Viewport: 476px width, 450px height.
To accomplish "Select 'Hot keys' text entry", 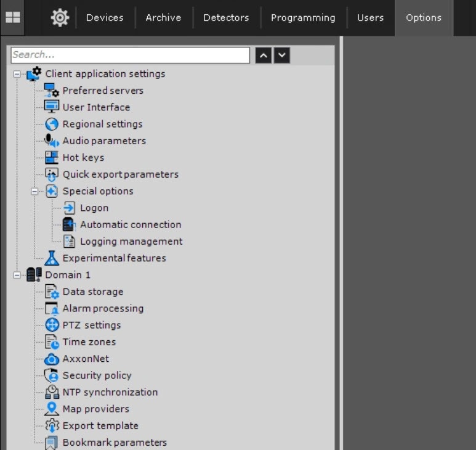I will coord(84,158).
